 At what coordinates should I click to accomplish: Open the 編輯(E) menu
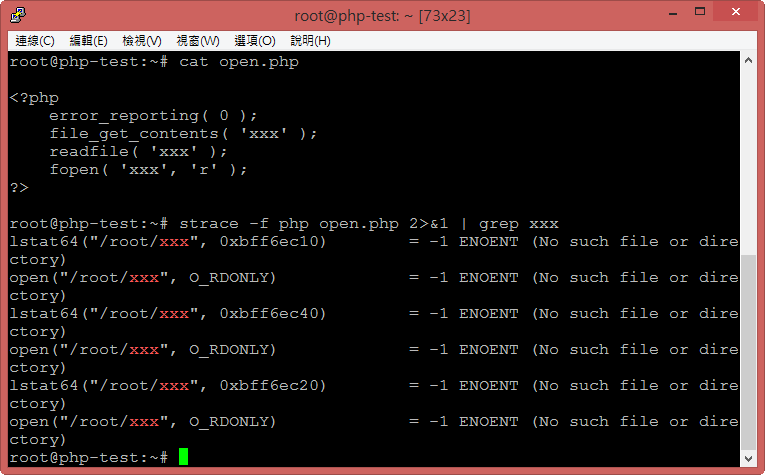[88, 41]
